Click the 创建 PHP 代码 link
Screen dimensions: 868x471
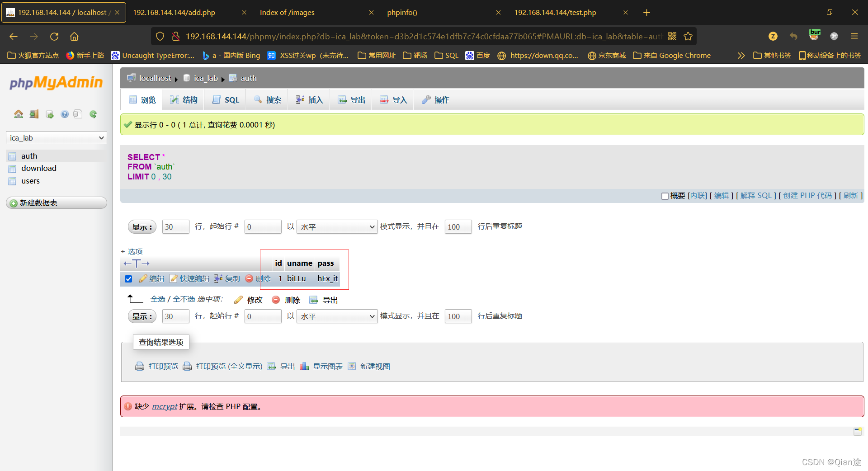coord(807,196)
